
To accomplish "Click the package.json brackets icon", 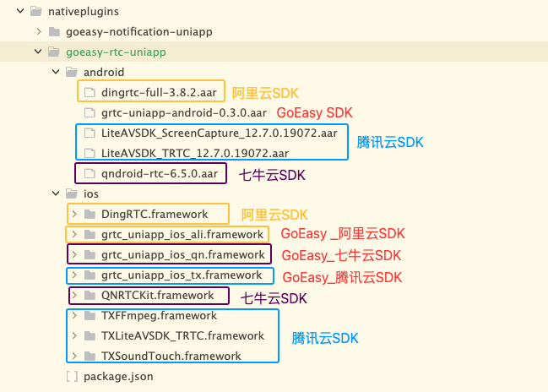I will click(x=72, y=376).
